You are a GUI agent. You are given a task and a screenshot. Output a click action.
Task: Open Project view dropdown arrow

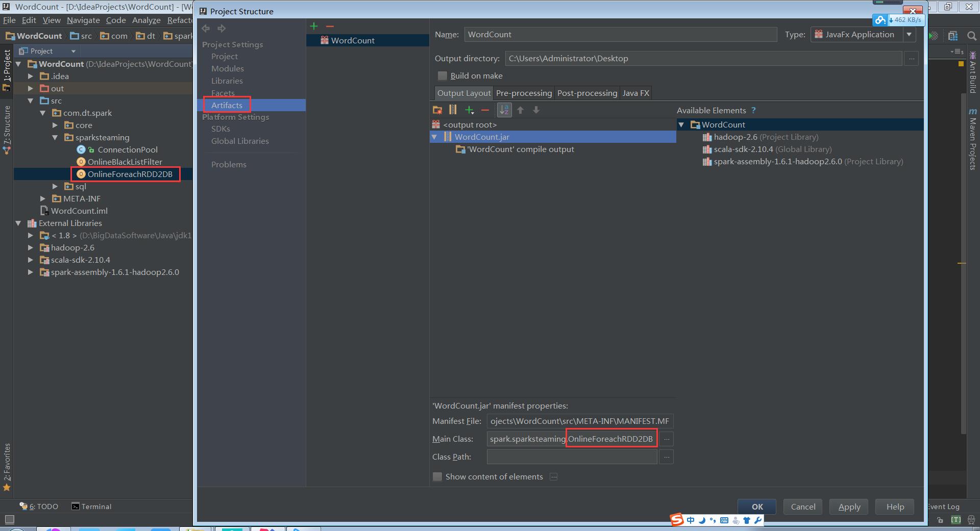73,52
